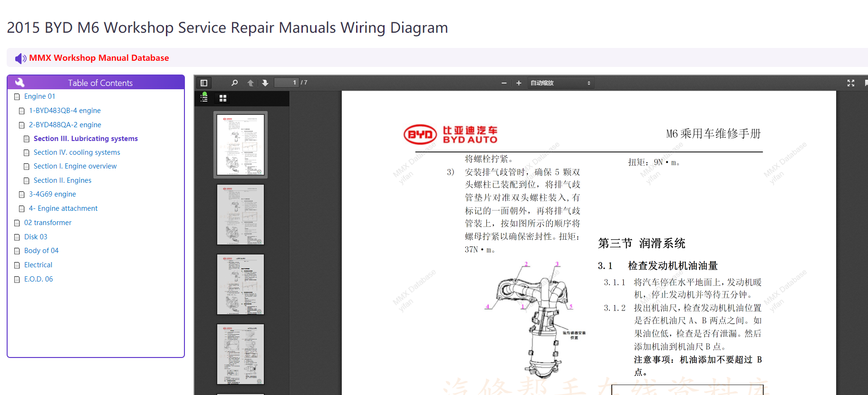Open Section II. Engines
868x395 pixels.
pos(63,180)
